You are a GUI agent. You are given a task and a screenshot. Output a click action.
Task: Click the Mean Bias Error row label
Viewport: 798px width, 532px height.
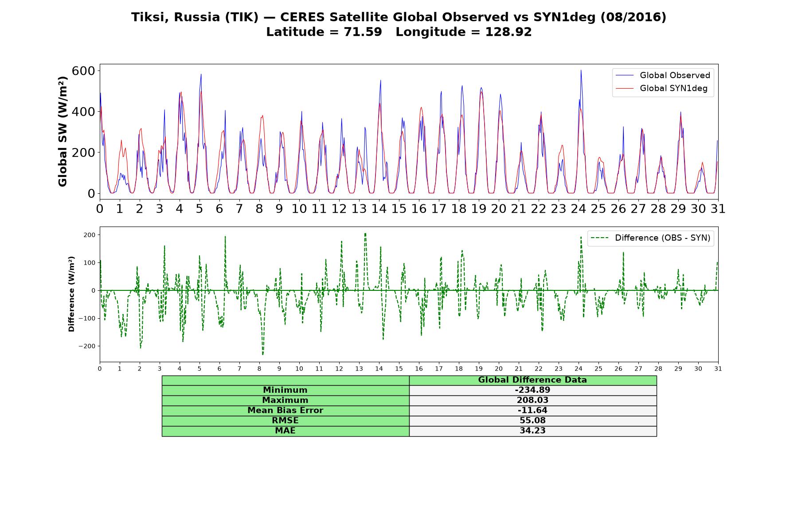[x=286, y=411]
